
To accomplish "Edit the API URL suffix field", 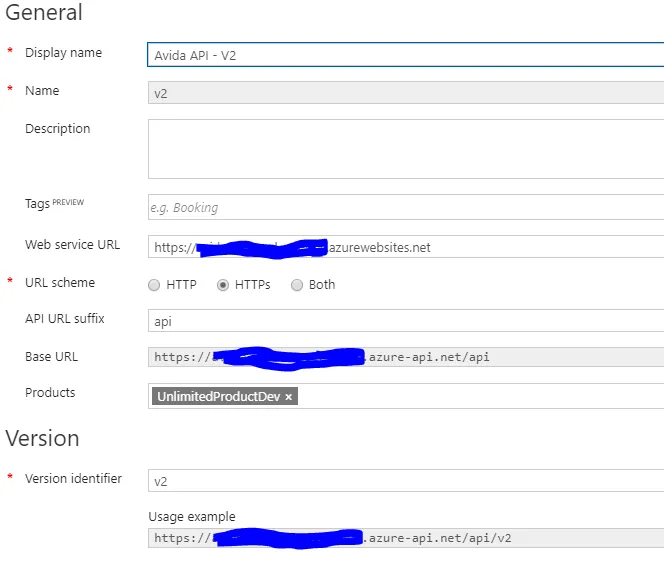I will coord(405,322).
